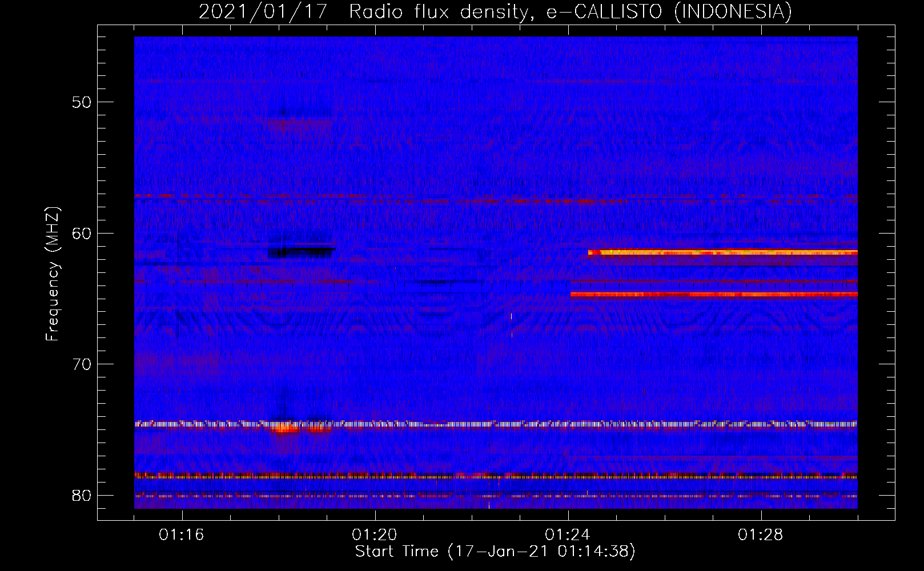
Task: Click the 50 frequency tick label
Action: click(82, 102)
